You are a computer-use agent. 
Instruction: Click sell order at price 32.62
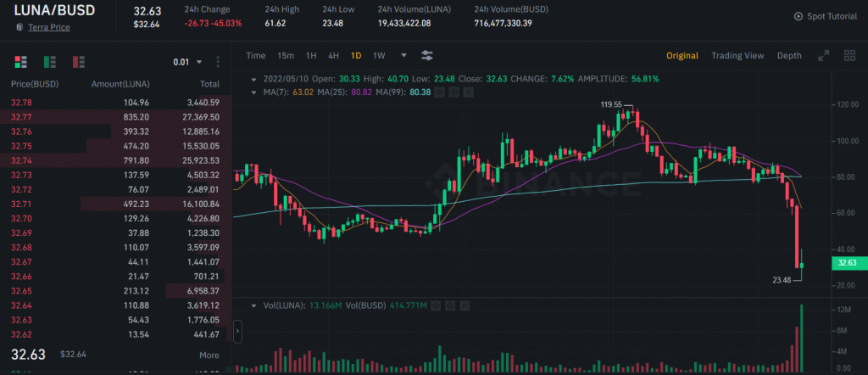pyautogui.click(x=115, y=334)
